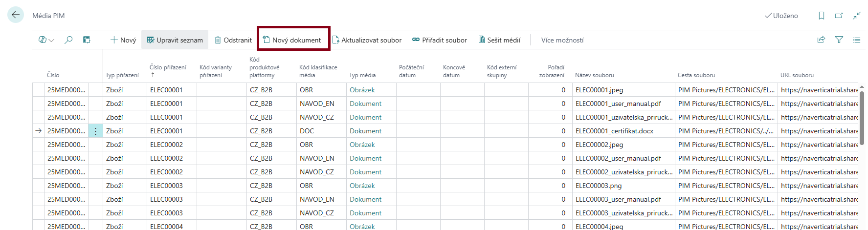This screenshot has height=230, width=868.
Task: Open page in new window icon
Action: pyautogui.click(x=839, y=16)
